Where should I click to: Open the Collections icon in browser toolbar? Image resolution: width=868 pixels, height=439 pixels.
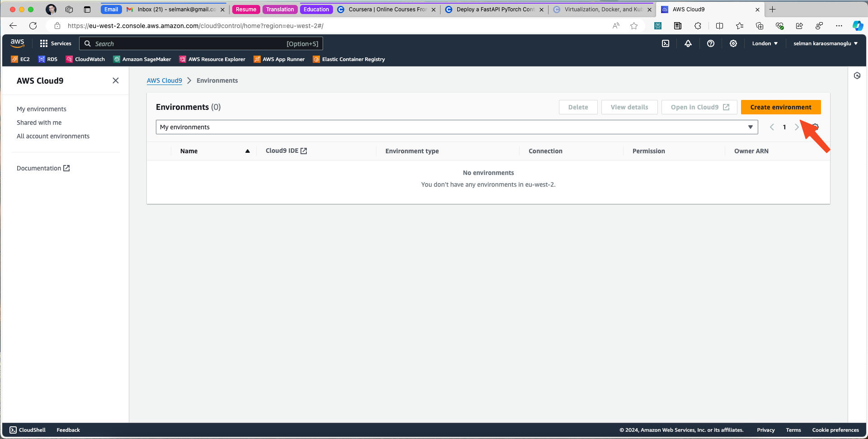click(x=760, y=26)
